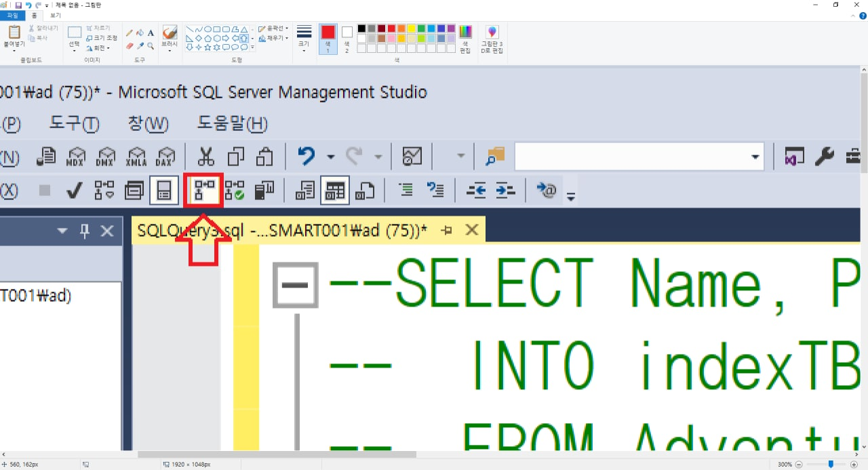Toggle Include Live Query Statistics icon
The height and width of the screenshot is (470, 868).
(235, 191)
